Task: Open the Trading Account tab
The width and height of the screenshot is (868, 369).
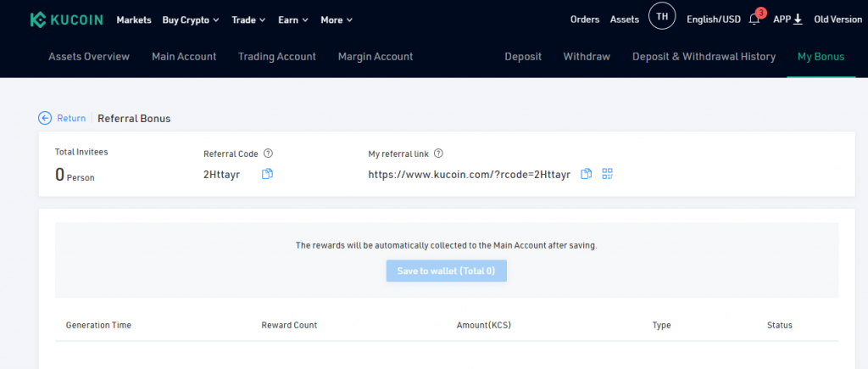Action: point(277,57)
